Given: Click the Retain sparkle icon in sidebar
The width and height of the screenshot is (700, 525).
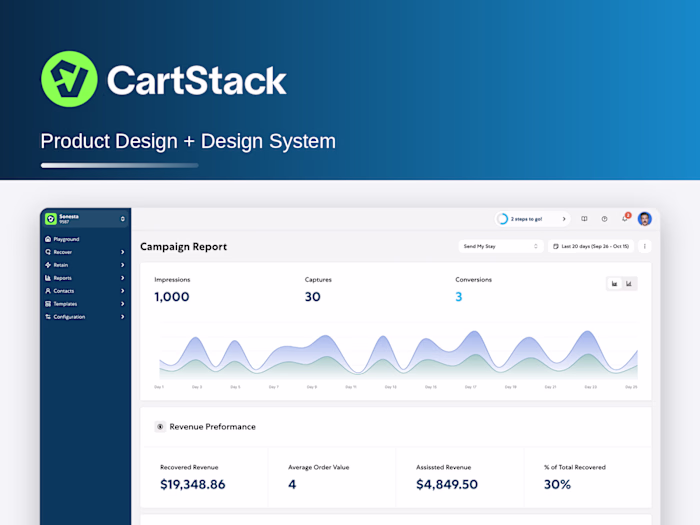Looking at the screenshot, I should (48, 265).
